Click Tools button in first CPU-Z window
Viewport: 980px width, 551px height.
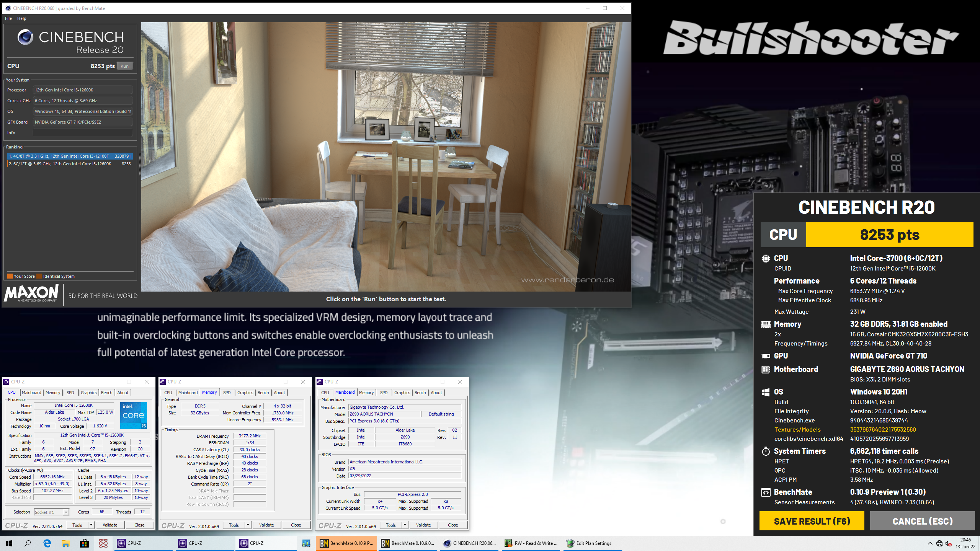coord(77,525)
